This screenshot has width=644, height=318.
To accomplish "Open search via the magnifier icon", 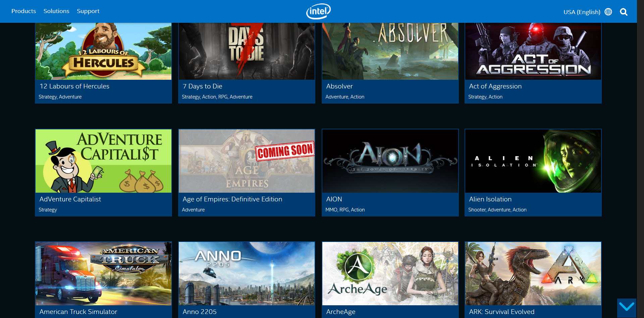I will coord(624,11).
